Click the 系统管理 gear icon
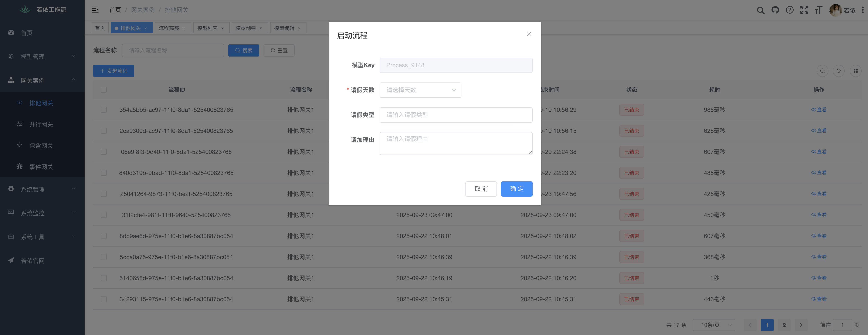The height and width of the screenshot is (335, 868). coord(11,189)
